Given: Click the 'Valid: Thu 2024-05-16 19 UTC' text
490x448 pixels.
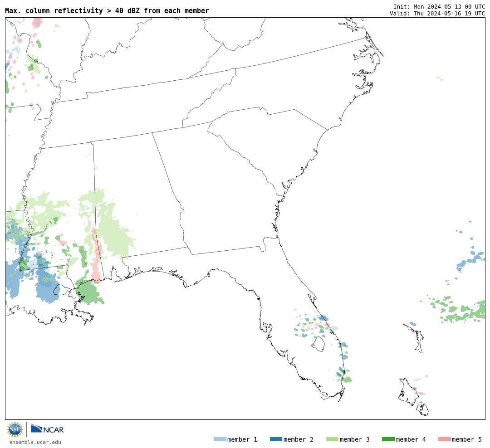Looking at the screenshot, I should pyautogui.click(x=437, y=14).
